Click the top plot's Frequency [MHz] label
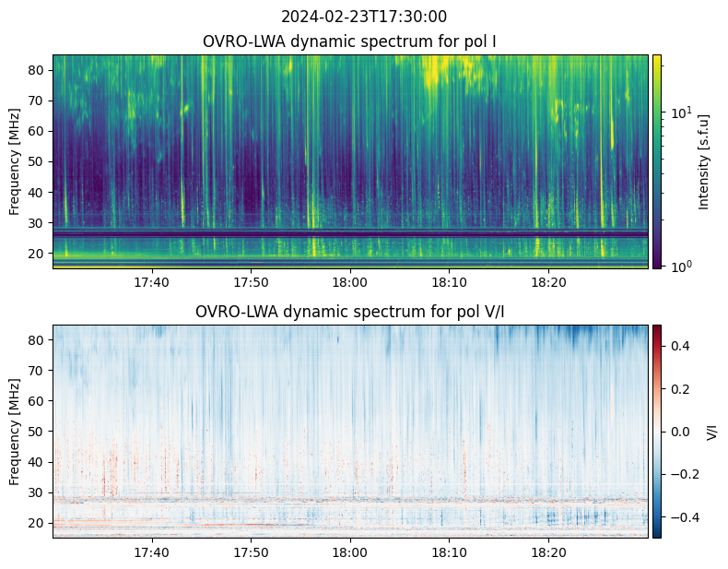Screen dimensions: 728x569 pyautogui.click(x=15, y=161)
